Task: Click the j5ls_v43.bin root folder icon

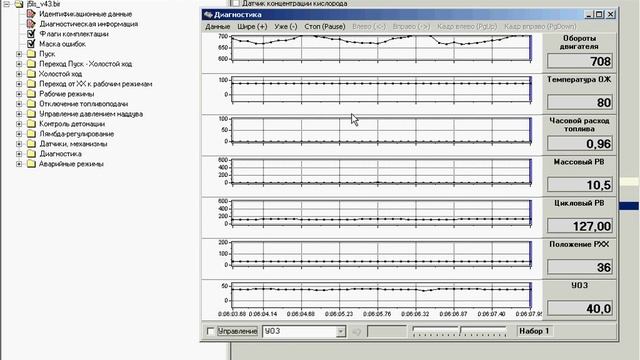Action: [x=19, y=4]
